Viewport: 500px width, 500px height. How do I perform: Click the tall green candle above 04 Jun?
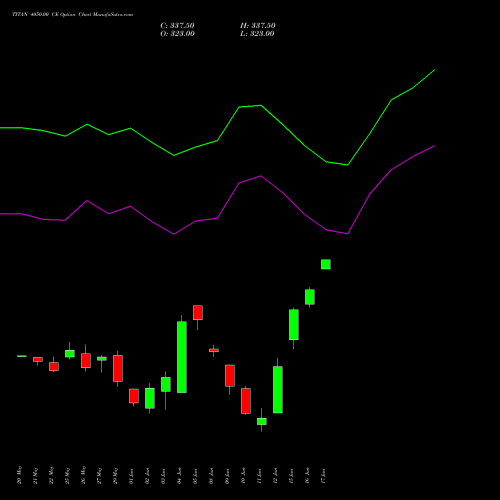182,357
